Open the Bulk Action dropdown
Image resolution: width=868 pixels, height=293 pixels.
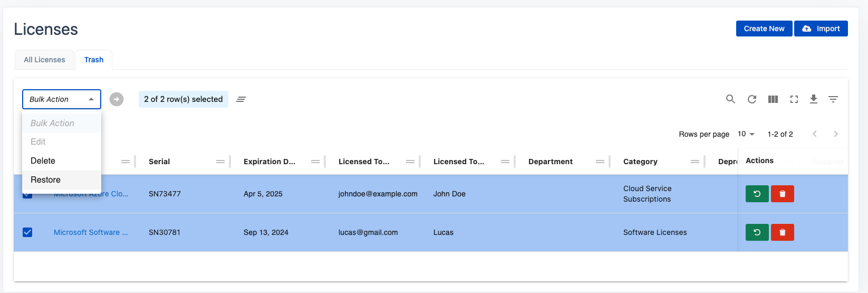pyautogui.click(x=62, y=99)
